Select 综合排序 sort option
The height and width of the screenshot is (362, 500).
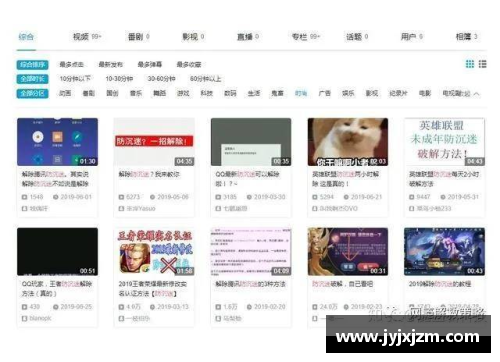tap(32, 64)
